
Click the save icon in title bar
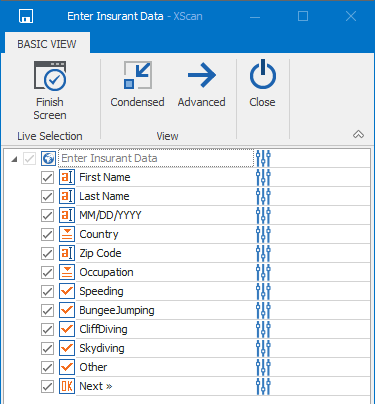pyautogui.click(x=26, y=16)
